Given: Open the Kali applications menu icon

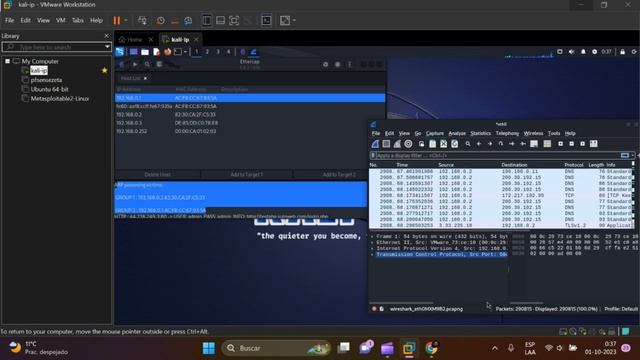Looking at the screenshot, I should coord(120,52).
